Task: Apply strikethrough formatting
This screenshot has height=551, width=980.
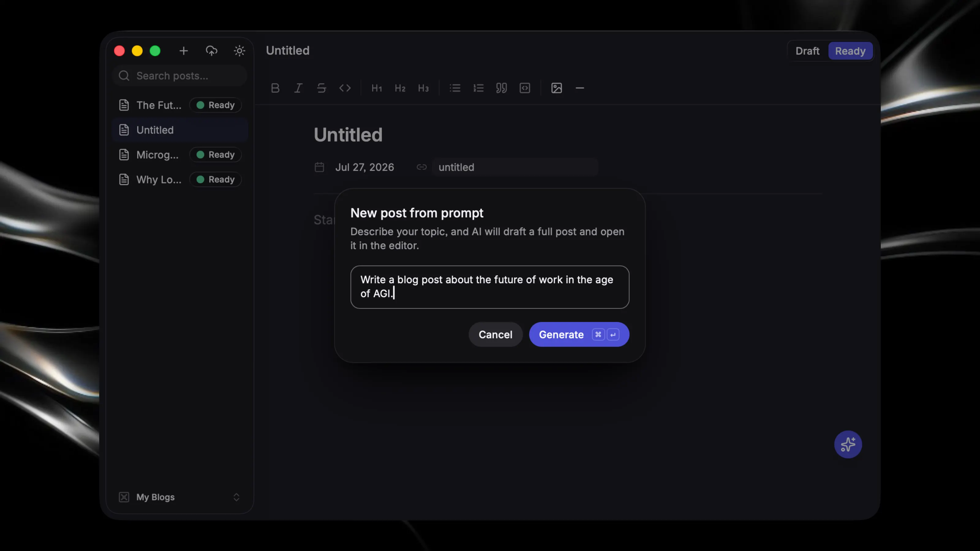Action: [322, 88]
